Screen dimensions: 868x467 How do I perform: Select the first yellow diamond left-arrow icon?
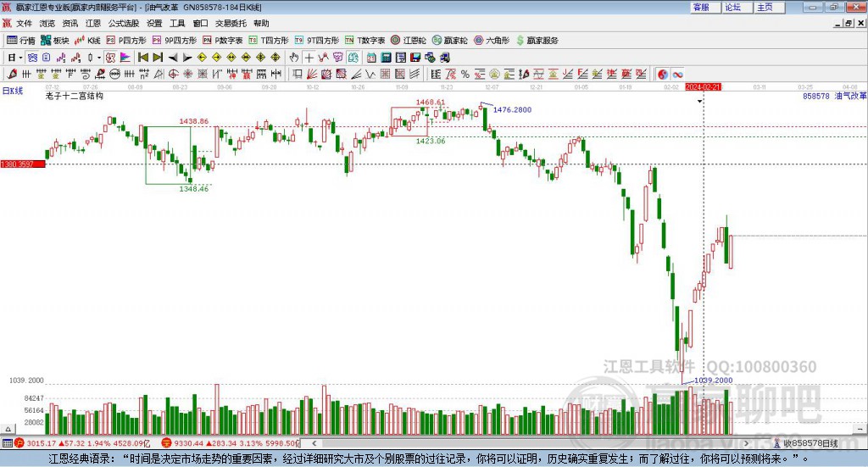coord(202,58)
